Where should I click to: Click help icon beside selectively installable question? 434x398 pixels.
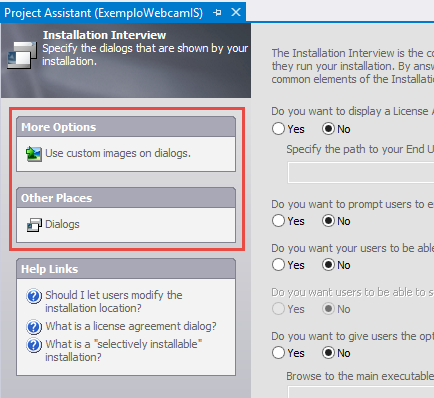[x=34, y=345]
